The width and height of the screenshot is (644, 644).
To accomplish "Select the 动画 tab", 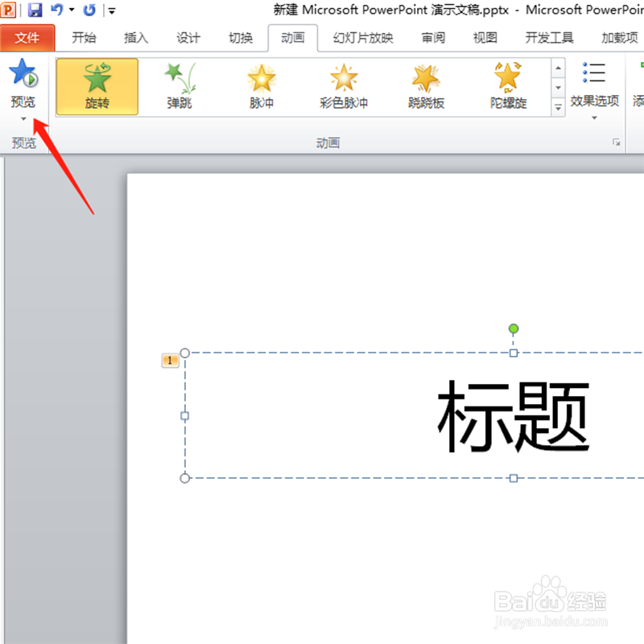I will [293, 38].
